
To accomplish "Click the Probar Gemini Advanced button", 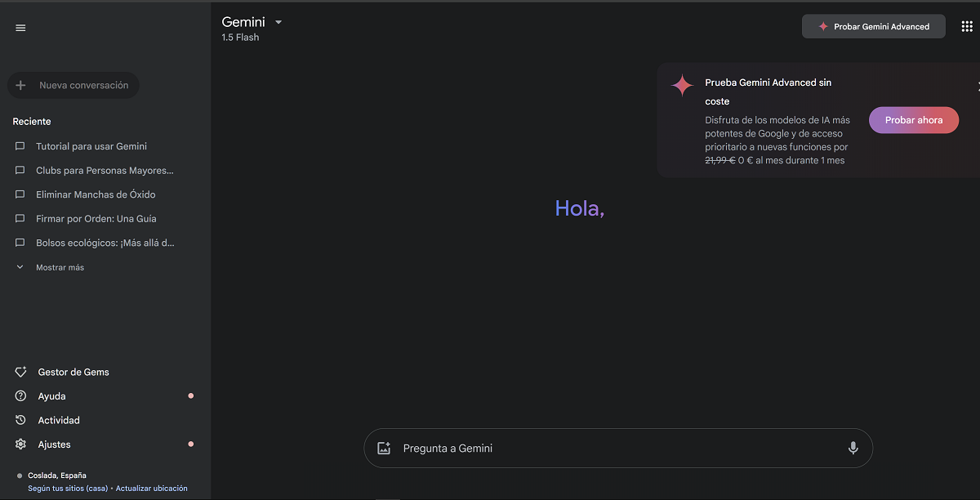I will (874, 26).
